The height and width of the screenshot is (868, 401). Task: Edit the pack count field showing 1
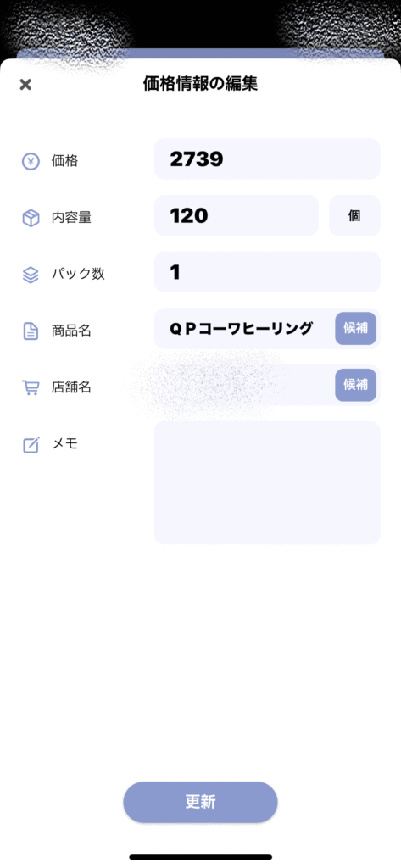(x=267, y=272)
